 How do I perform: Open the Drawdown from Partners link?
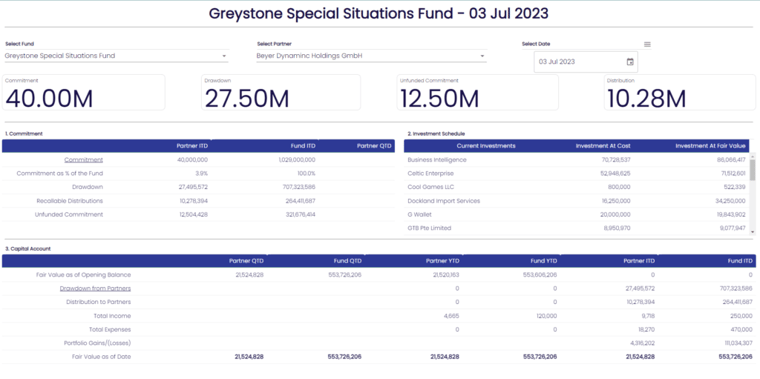[95, 288]
